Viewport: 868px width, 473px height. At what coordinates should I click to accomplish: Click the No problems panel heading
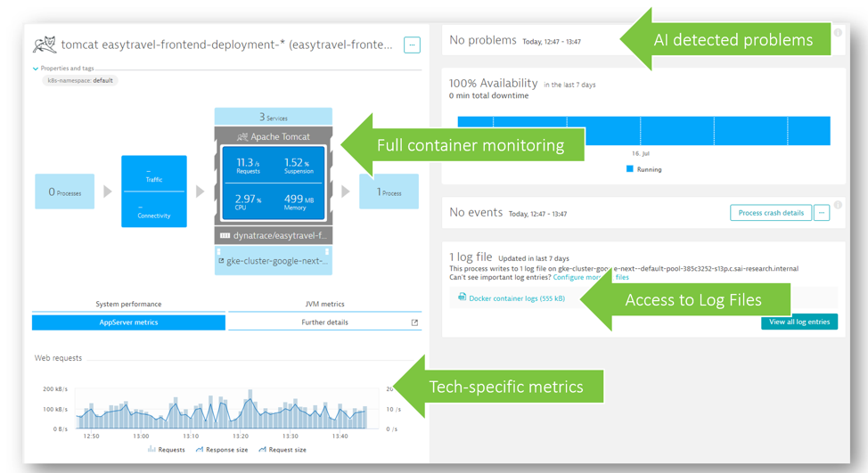tap(483, 40)
